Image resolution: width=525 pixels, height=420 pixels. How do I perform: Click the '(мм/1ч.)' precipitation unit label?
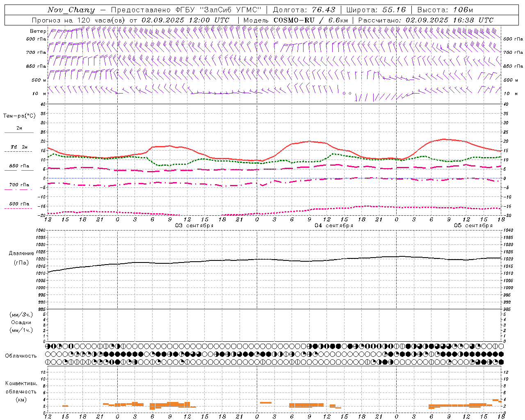[x=21, y=330]
